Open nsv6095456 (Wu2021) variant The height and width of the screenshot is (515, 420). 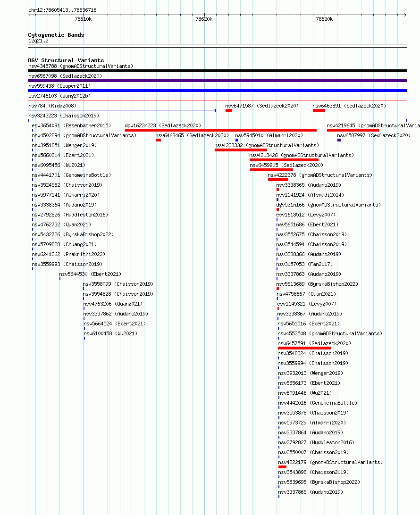coord(59,165)
